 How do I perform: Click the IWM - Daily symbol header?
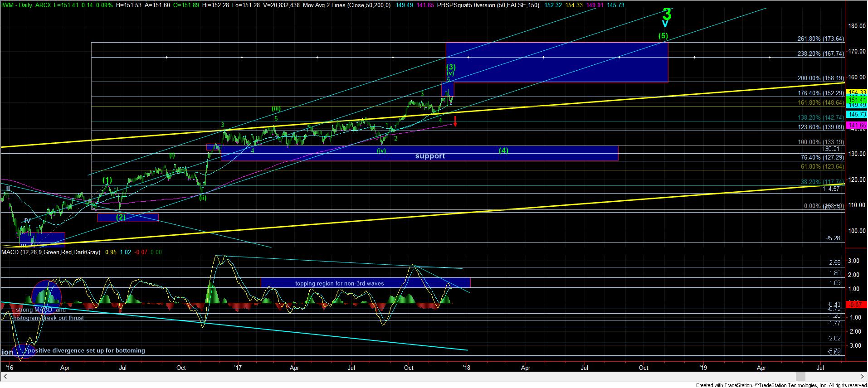point(20,4)
